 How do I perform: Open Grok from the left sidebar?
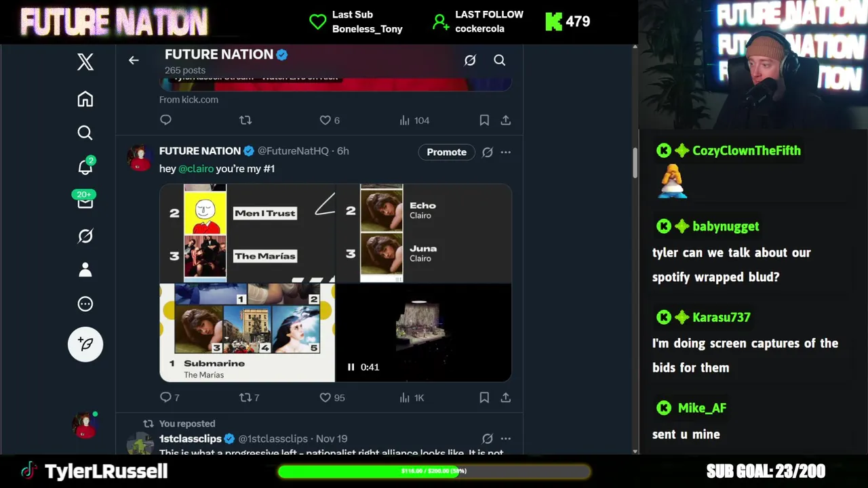[85, 236]
